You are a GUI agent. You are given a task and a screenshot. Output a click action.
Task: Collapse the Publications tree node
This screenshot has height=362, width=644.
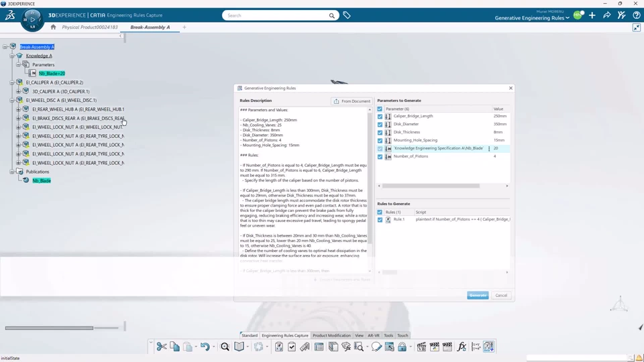pyautogui.click(x=12, y=172)
